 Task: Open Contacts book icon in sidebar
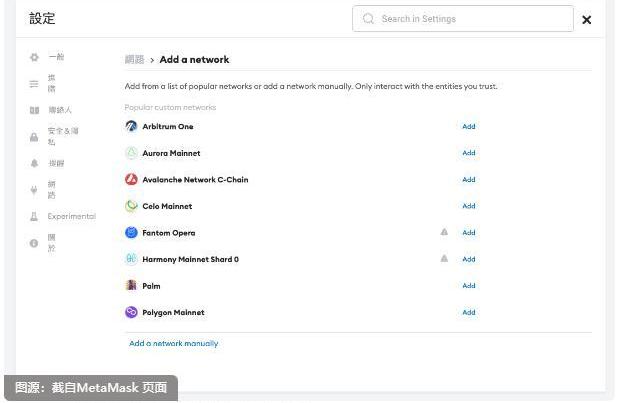[34, 110]
